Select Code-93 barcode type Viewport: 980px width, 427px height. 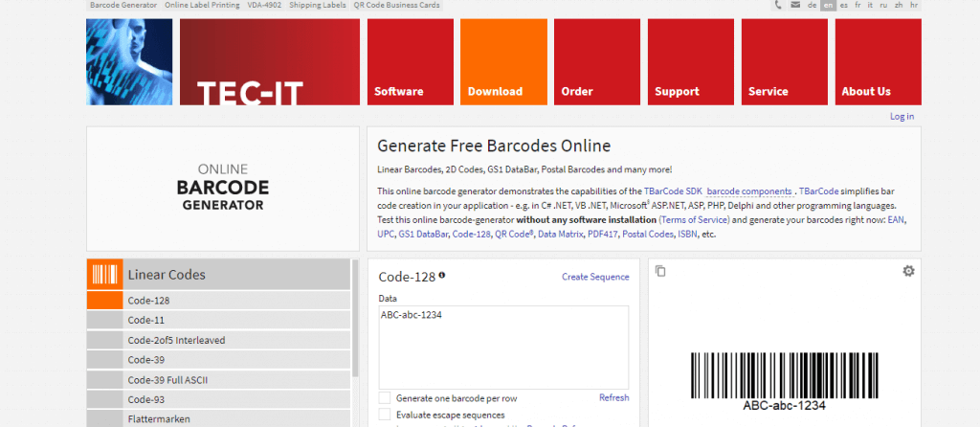[x=219, y=399]
